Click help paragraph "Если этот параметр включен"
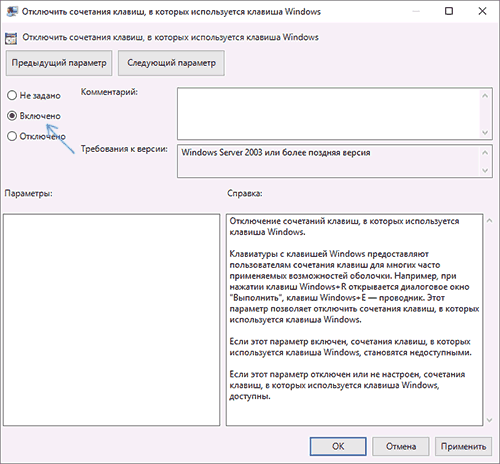Image resolution: width=500 pixels, height=464 pixels. [350, 347]
